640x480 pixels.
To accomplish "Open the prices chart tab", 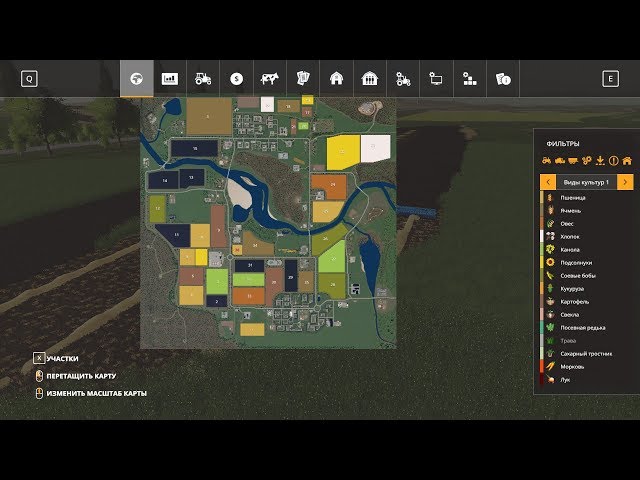I will click(170, 78).
